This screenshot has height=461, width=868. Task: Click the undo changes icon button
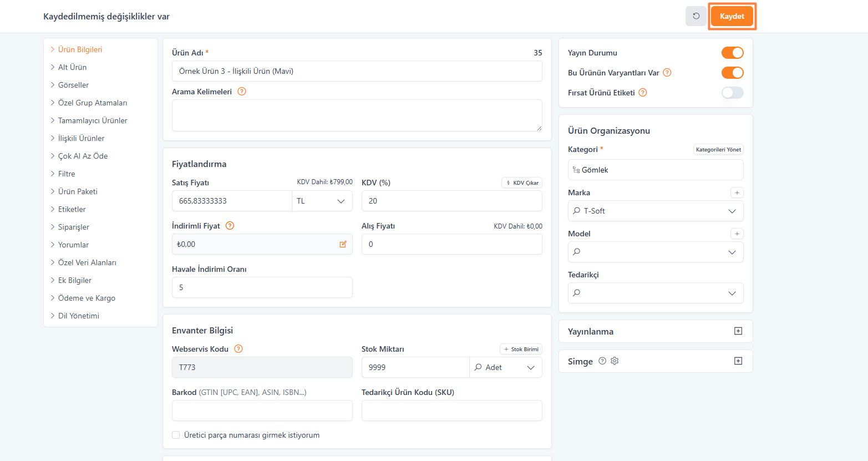click(x=696, y=16)
